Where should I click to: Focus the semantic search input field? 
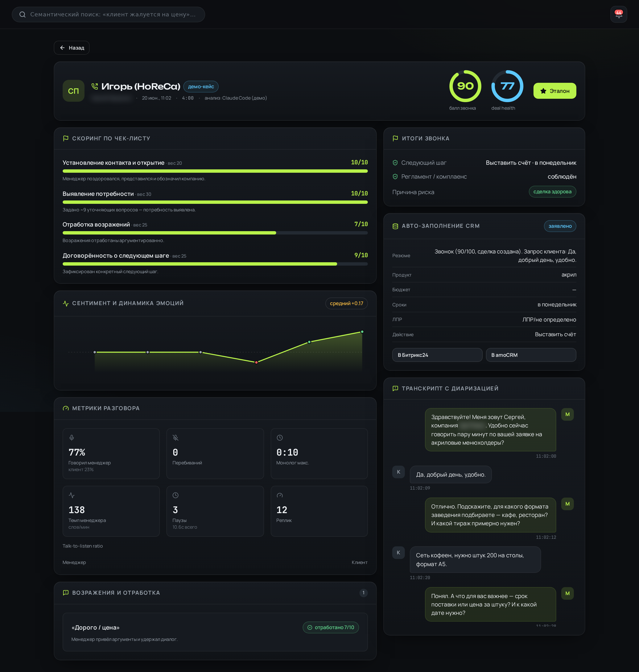tap(108, 14)
